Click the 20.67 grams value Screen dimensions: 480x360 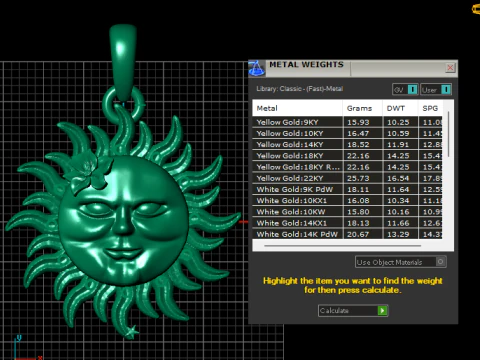pyautogui.click(x=358, y=234)
